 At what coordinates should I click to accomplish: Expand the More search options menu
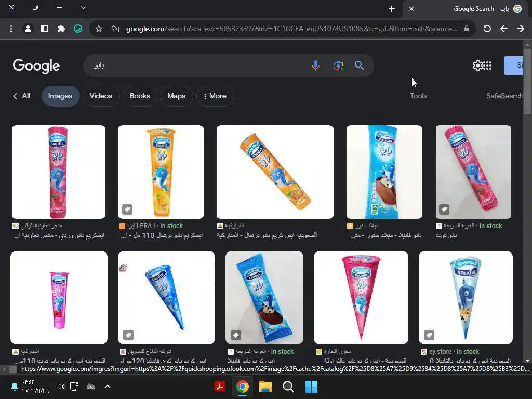[215, 96]
